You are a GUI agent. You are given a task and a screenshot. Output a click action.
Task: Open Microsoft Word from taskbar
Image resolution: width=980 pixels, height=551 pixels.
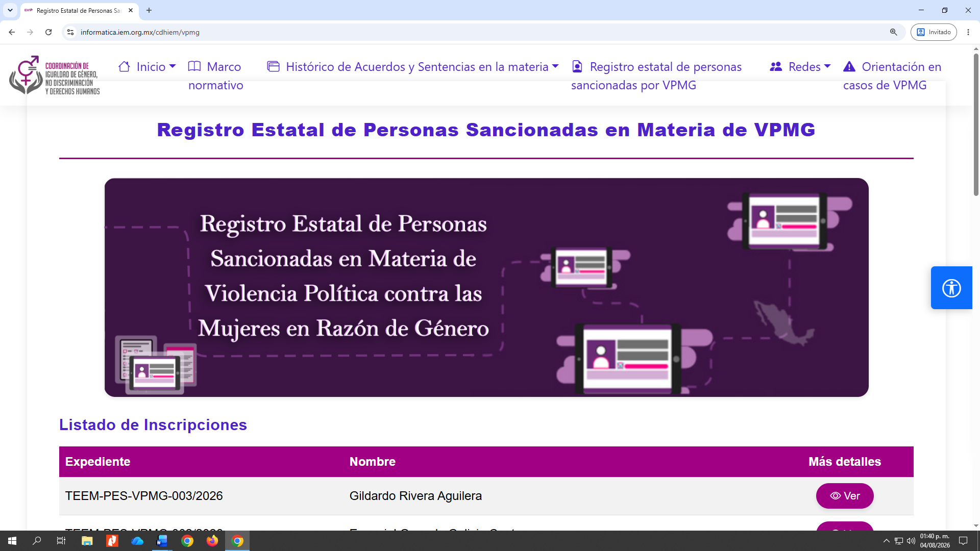click(162, 541)
